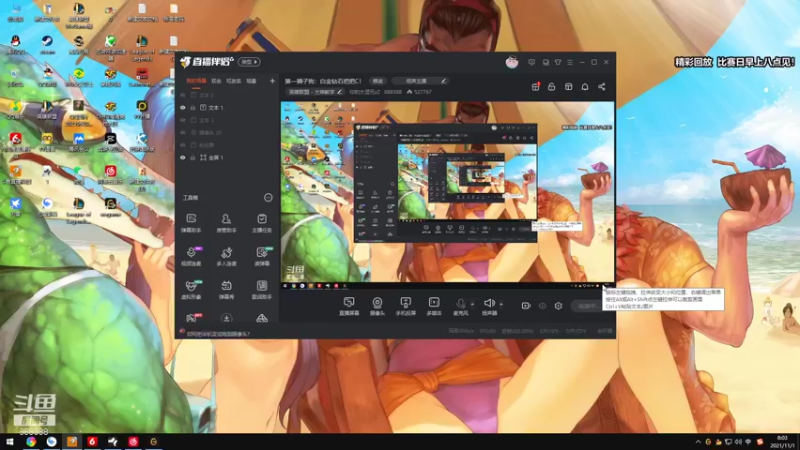Expand microphone options arrow
The image size is (800, 450).
[x=472, y=304]
